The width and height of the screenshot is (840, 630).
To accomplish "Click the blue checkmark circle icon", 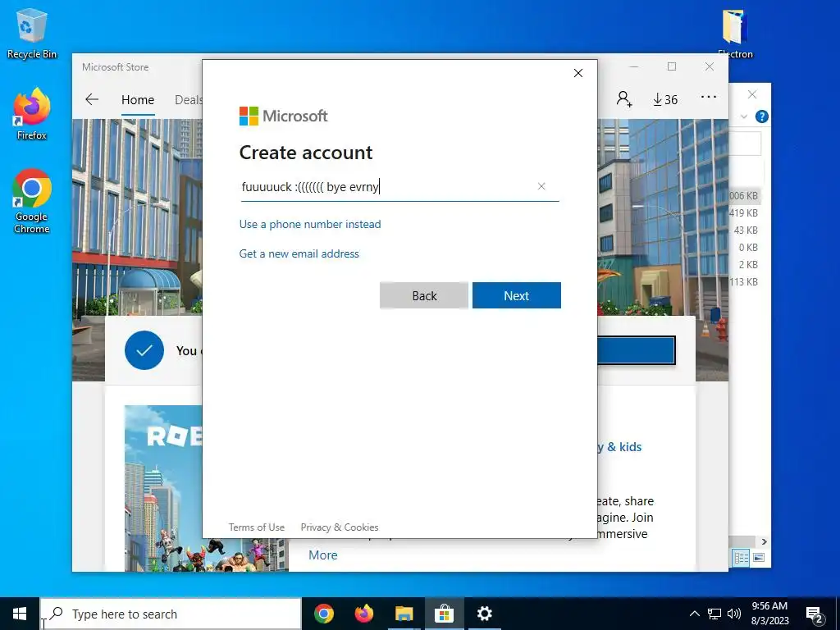I will [144, 350].
